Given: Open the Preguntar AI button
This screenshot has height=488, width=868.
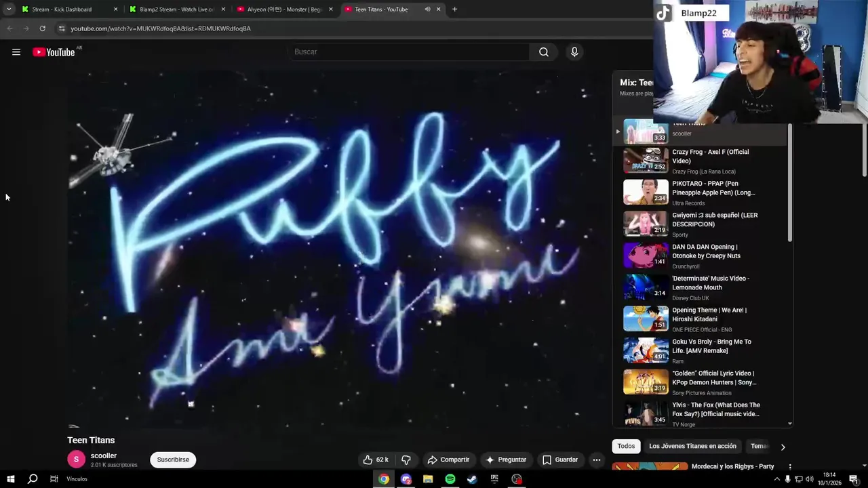Looking at the screenshot, I should pos(506,460).
